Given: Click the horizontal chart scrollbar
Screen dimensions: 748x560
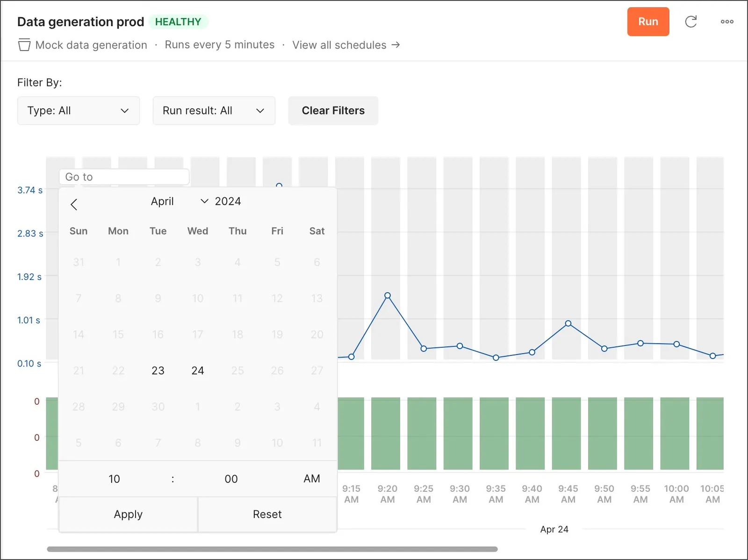Looking at the screenshot, I should pos(272,549).
